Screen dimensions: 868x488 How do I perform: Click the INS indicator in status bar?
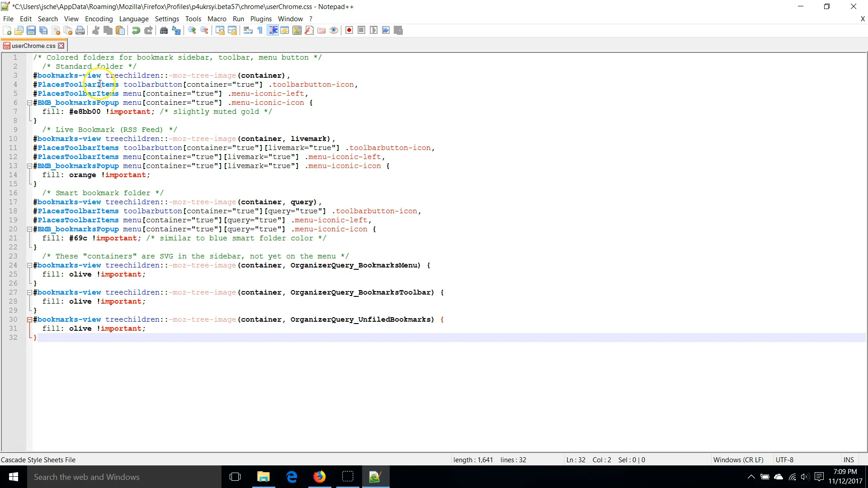click(849, 460)
